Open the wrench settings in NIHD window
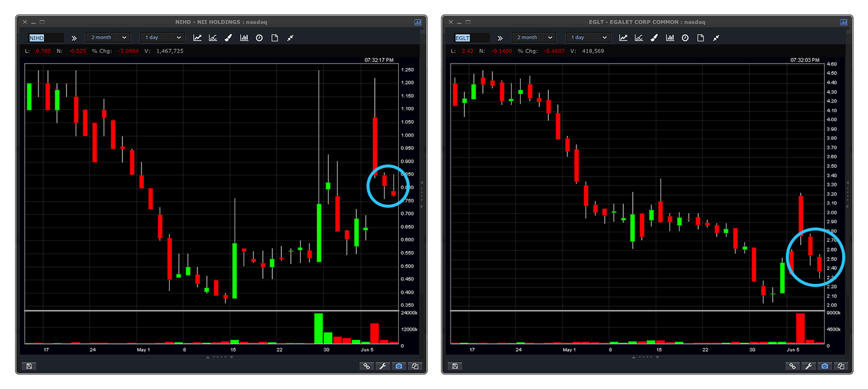Screen dimensions: 868x389 click(x=382, y=366)
